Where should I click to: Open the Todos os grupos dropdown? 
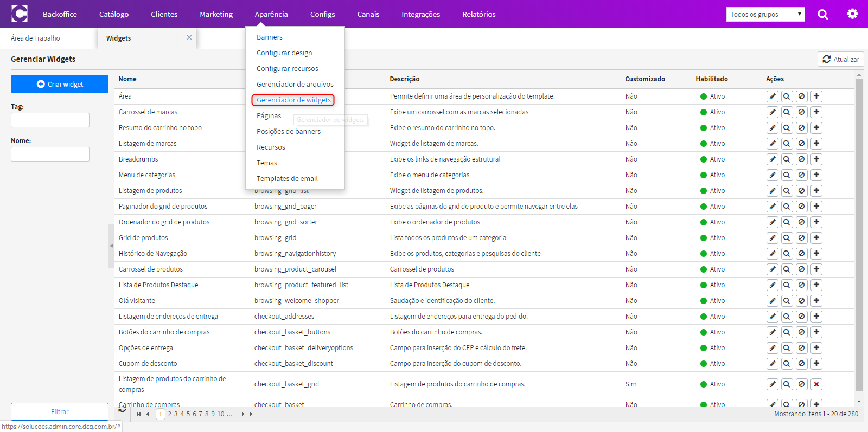(765, 14)
